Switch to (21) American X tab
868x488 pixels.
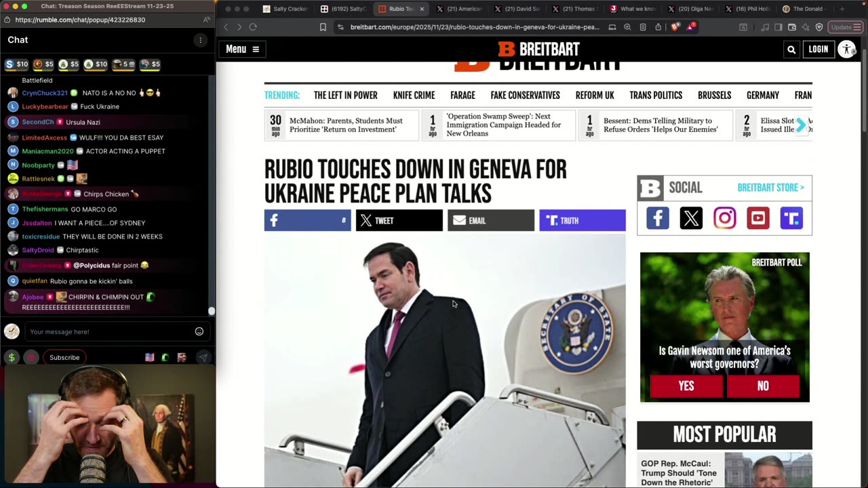point(460,9)
